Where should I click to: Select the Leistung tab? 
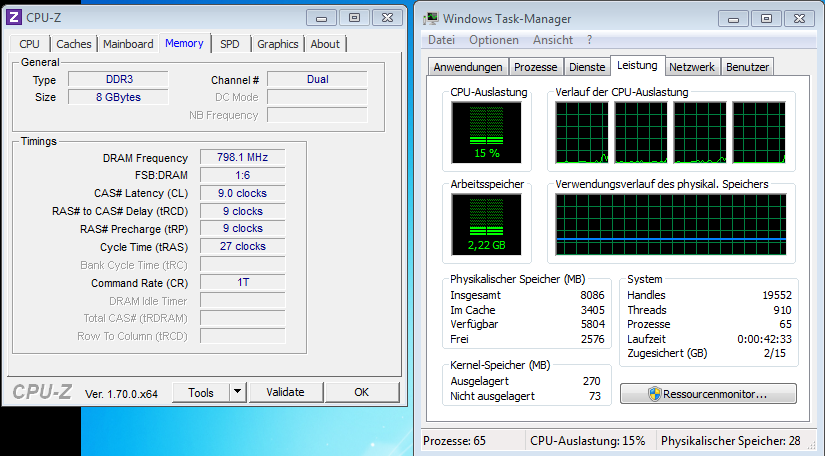pos(637,65)
